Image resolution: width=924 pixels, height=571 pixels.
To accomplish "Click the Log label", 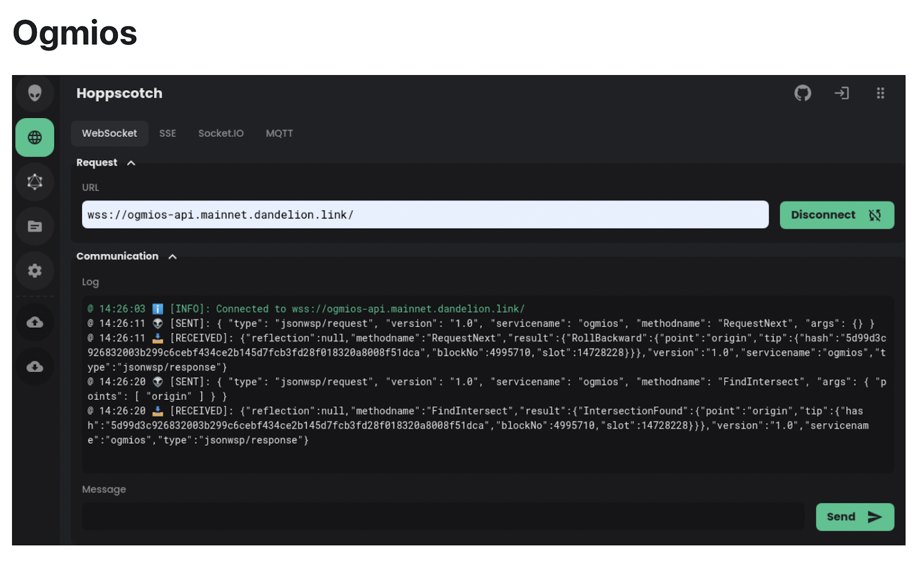I will click(x=90, y=282).
